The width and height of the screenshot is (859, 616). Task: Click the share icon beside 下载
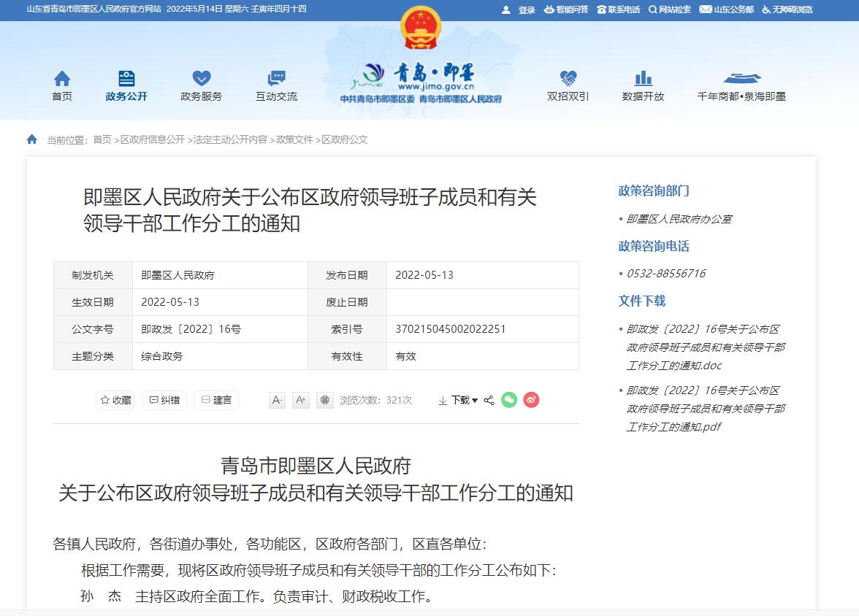[489, 400]
